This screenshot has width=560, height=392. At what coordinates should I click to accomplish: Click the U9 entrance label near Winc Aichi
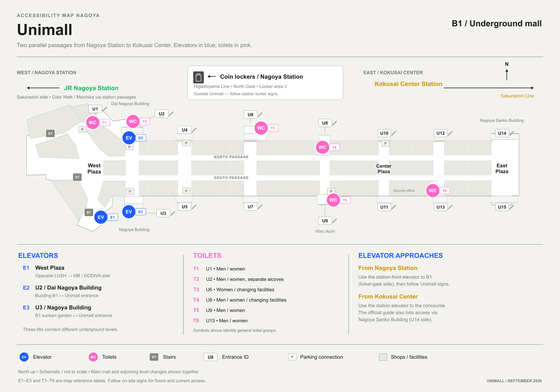[x=325, y=221]
